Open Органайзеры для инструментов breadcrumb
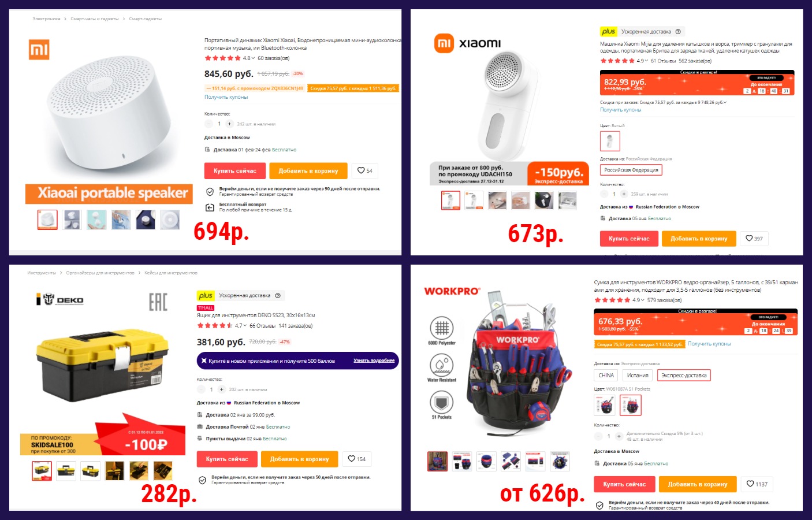Viewport: 812px width, 520px height. coord(100,273)
